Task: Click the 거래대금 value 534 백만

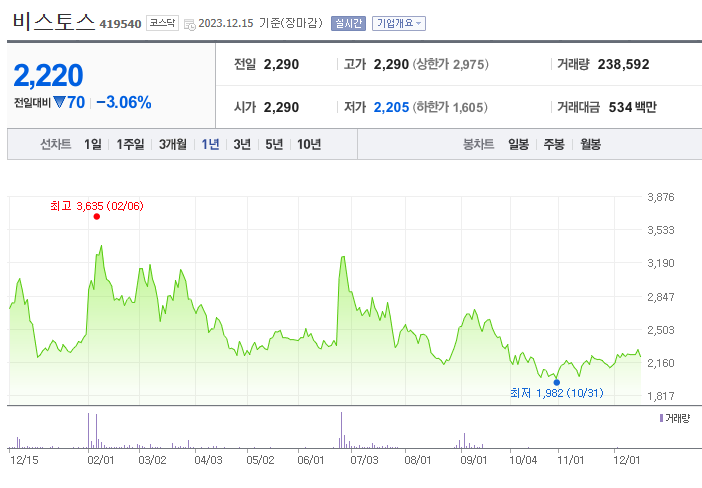Action: click(x=633, y=107)
